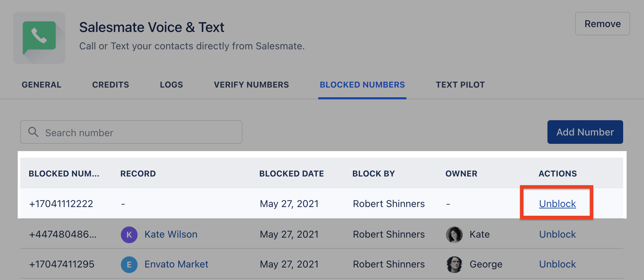
Task: Unblock number +17041112222
Action: [x=558, y=204]
